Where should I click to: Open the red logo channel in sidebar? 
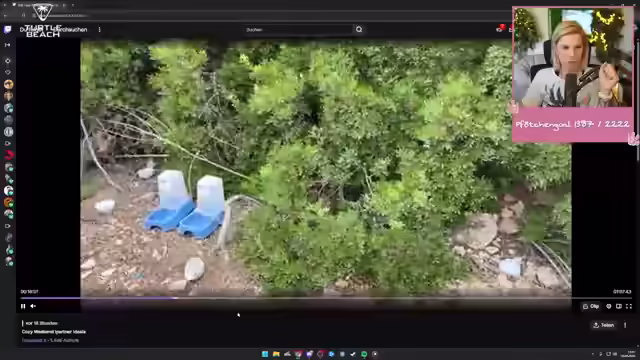(x=9, y=155)
